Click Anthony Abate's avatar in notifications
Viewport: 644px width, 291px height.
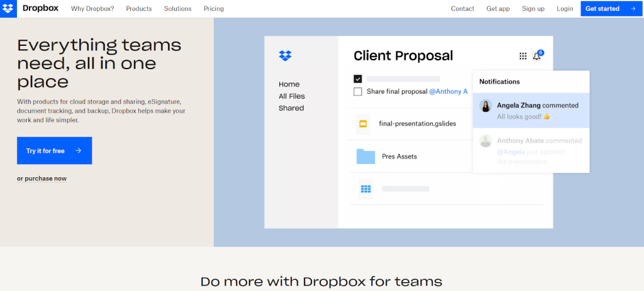[x=486, y=141]
